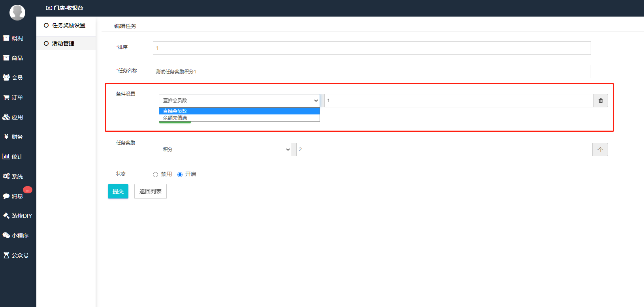Click the trash icon to delete condition
The image size is (644, 307).
(600, 101)
